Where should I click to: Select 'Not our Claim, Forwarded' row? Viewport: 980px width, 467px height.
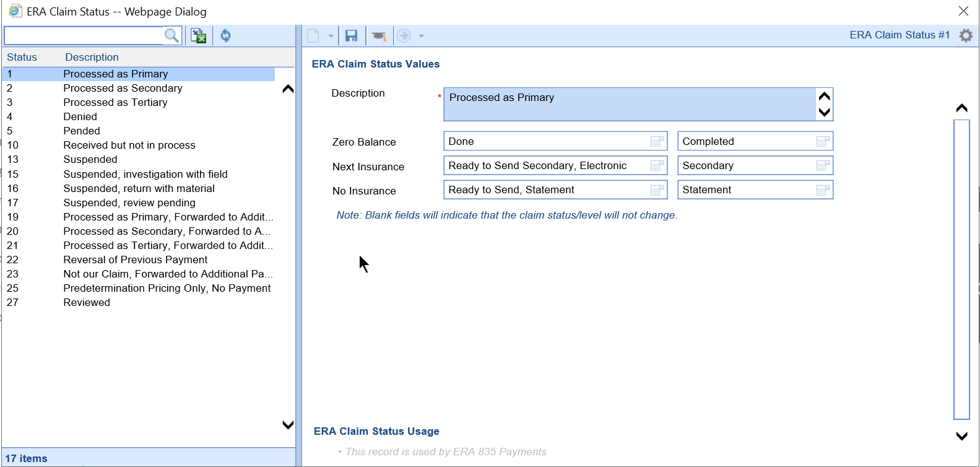pos(139,274)
